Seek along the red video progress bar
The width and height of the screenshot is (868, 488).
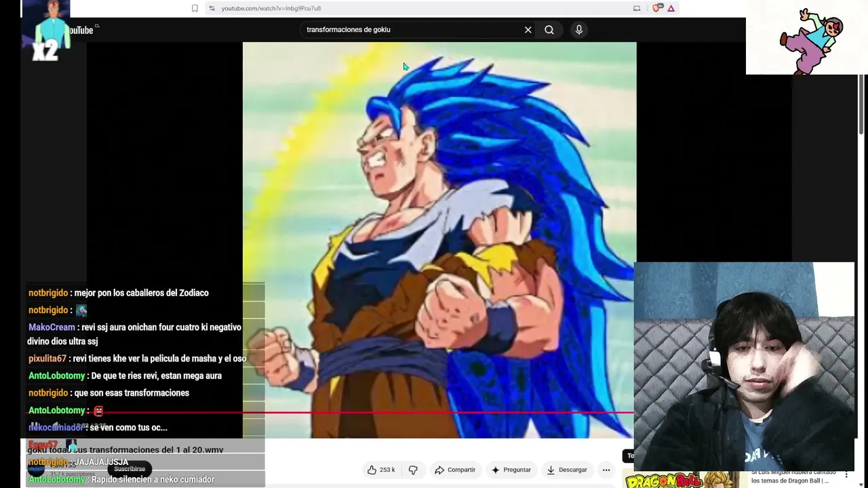click(330, 412)
